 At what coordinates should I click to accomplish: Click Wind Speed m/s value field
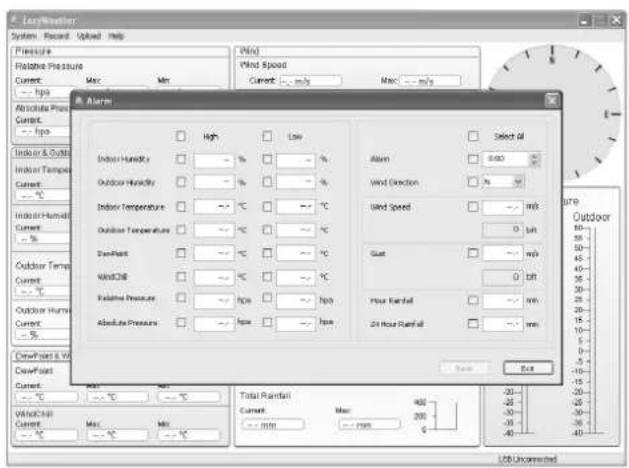pyautogui.click(x=503, y=207)
